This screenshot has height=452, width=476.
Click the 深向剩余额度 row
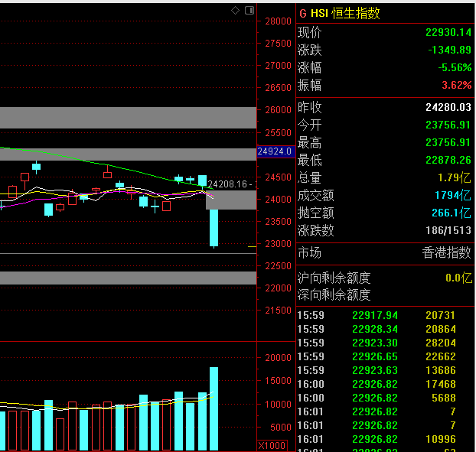click(385, 294)
